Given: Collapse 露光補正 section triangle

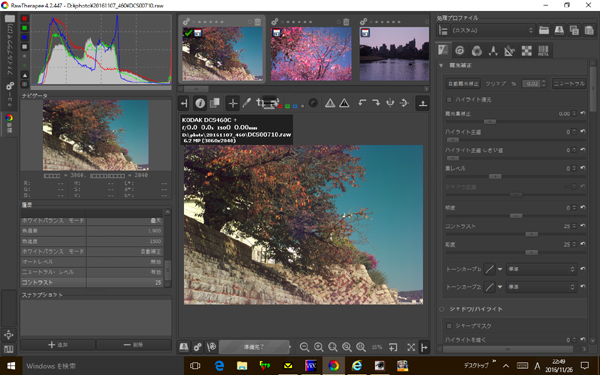Looking at the screenshot, I should [x=441, y=65].
